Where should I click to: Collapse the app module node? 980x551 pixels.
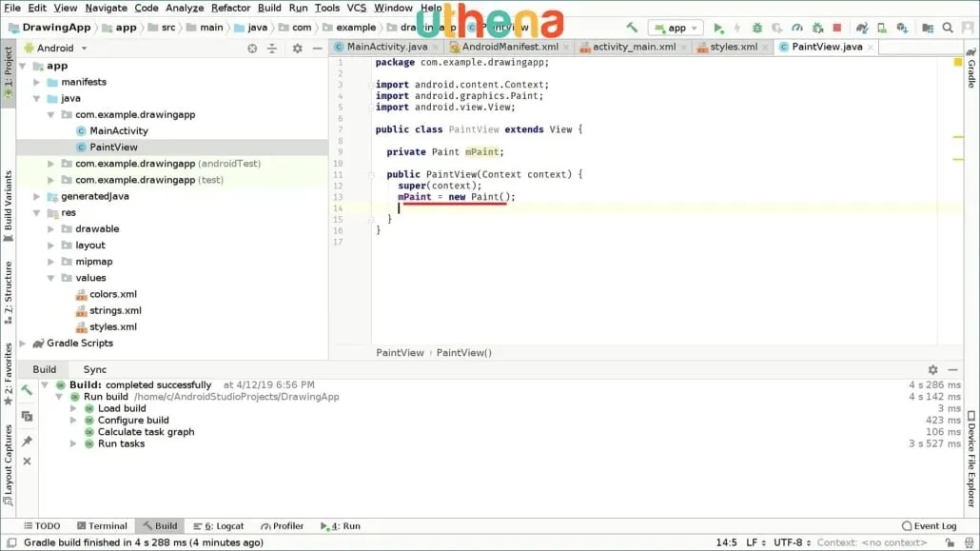pos(23,66)
